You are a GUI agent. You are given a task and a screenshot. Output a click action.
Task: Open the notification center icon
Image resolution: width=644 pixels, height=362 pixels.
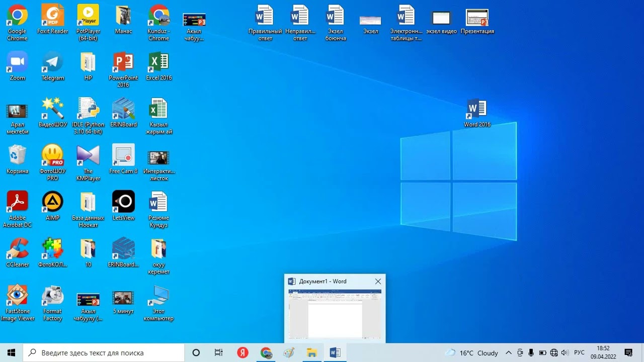pos(628,353)
